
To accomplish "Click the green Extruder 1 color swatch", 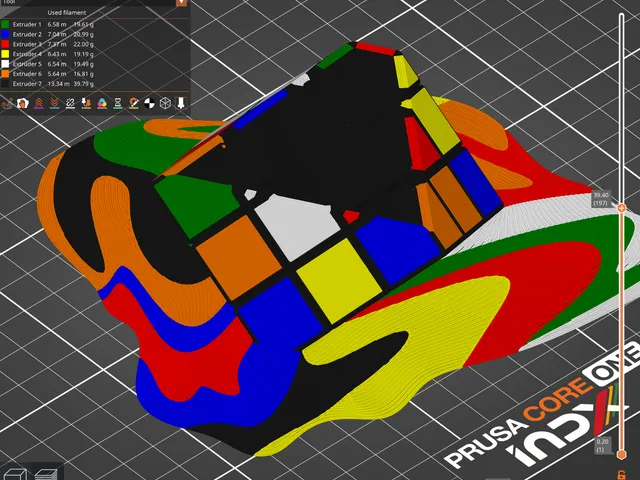I will point(5,24).
